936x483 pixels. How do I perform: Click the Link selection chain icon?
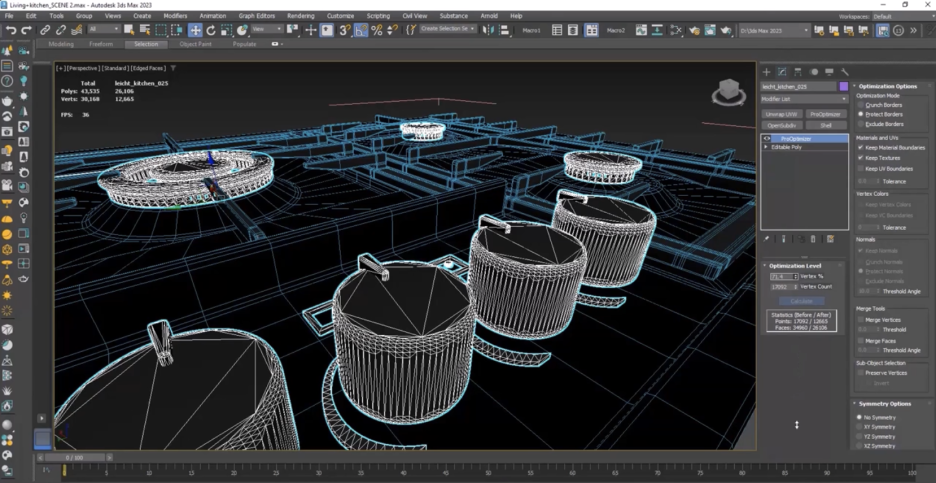coord(45,30)
